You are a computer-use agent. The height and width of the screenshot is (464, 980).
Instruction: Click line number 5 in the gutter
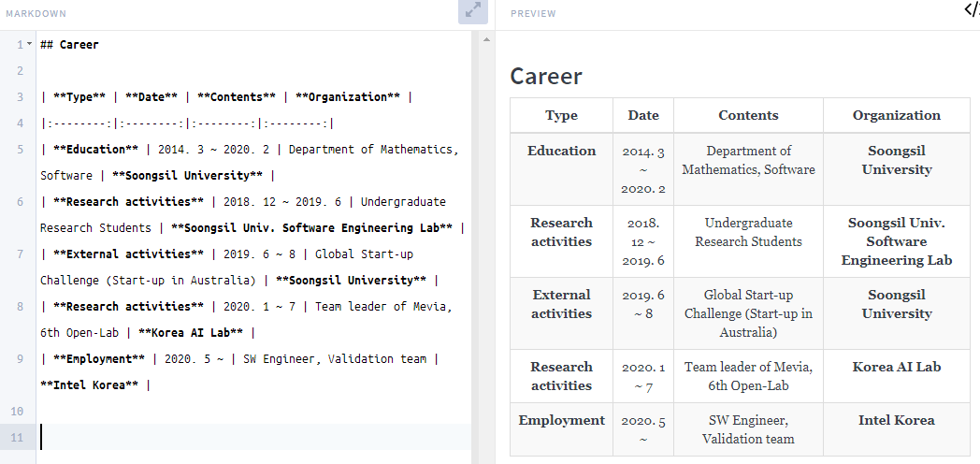click(x=21, y=150)
